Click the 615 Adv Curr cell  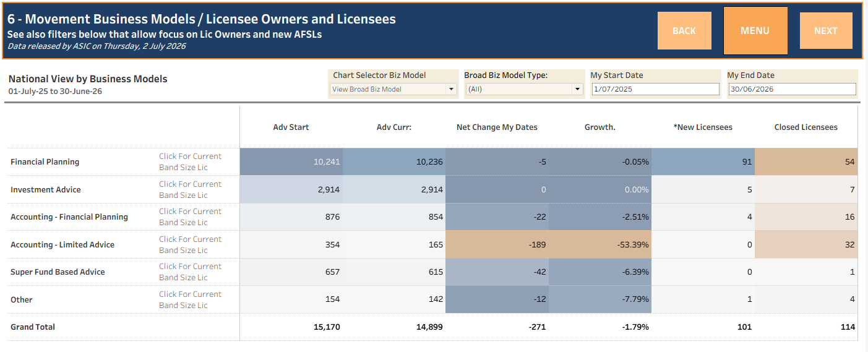pos(394,272)
